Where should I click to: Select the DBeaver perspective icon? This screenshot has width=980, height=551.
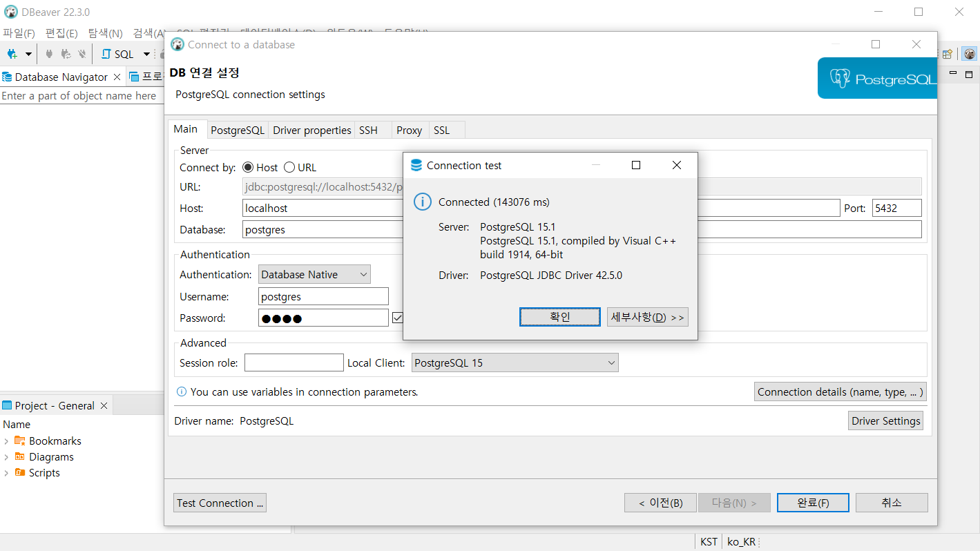(x=970, y=54)
